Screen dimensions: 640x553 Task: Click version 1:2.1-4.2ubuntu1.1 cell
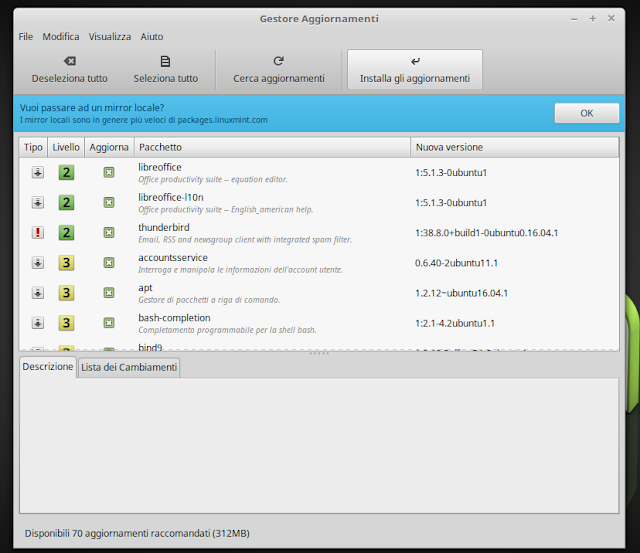pyautogui.click(x=455, y=324)
